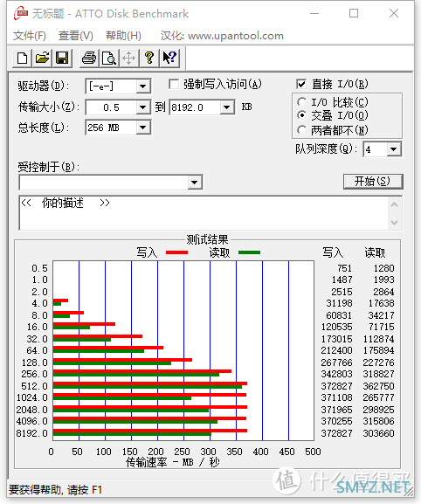Open the 帮助(H) menu

tap(124, 36)
